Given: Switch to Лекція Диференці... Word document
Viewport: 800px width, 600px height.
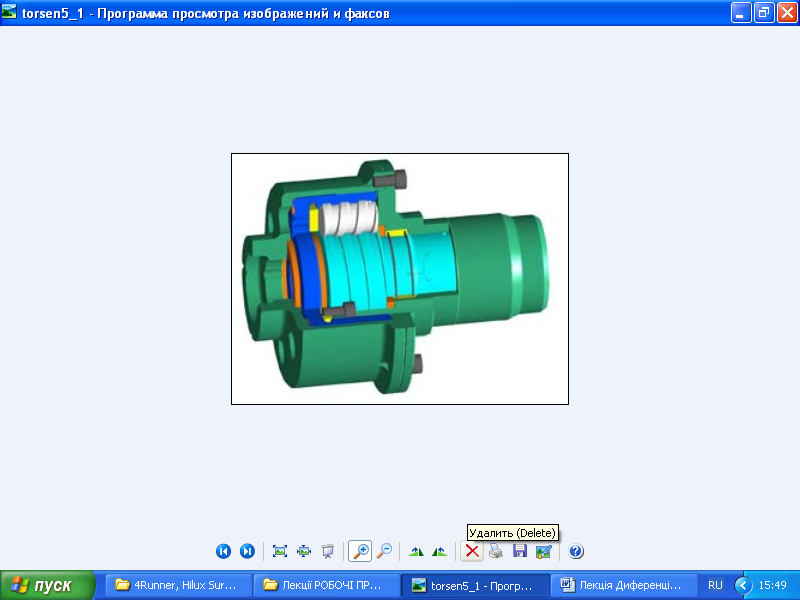Looking at the screenshot, I should click(x=624, y=585).
